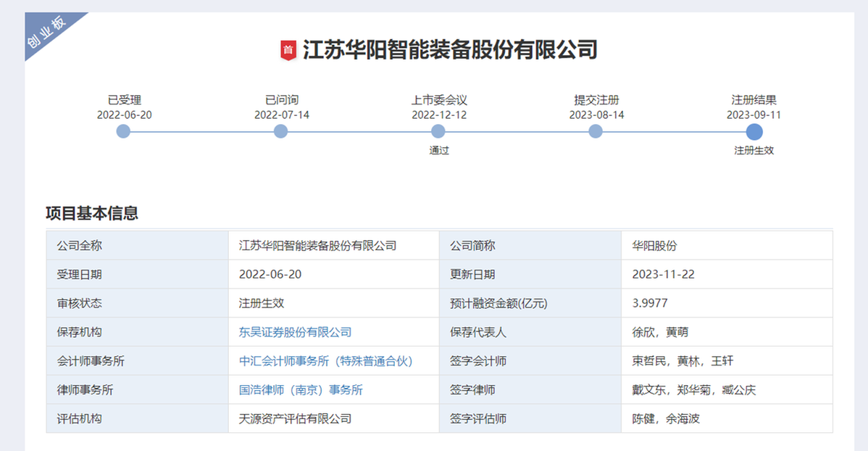Viewport: 868px width, 451px height.
Task: Click the 2022-07-14 date on the timeline
Action: point(282,115)
